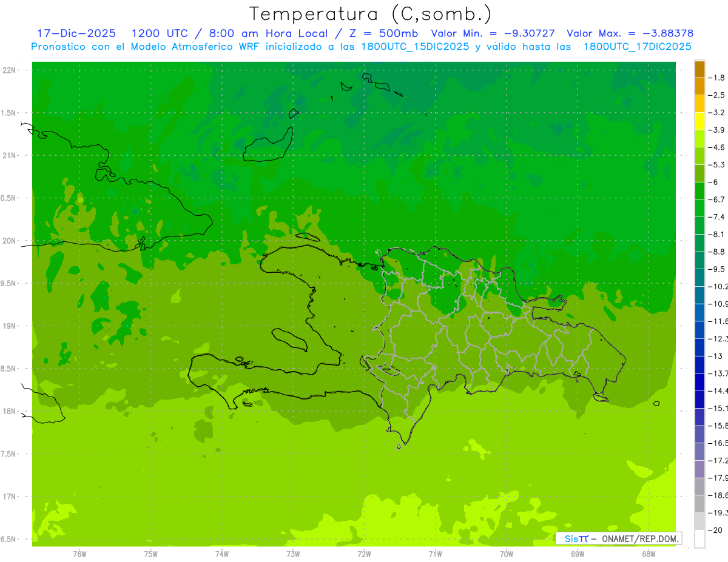728x562 pixels.
Task: Click the "-2.5" colorbar label
Action: tap(717, 95)
